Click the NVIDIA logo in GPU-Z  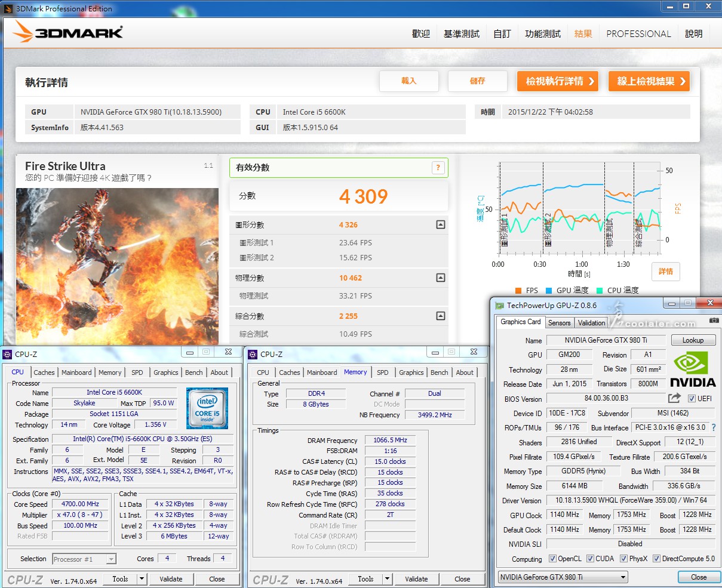(x=693, y=369)
